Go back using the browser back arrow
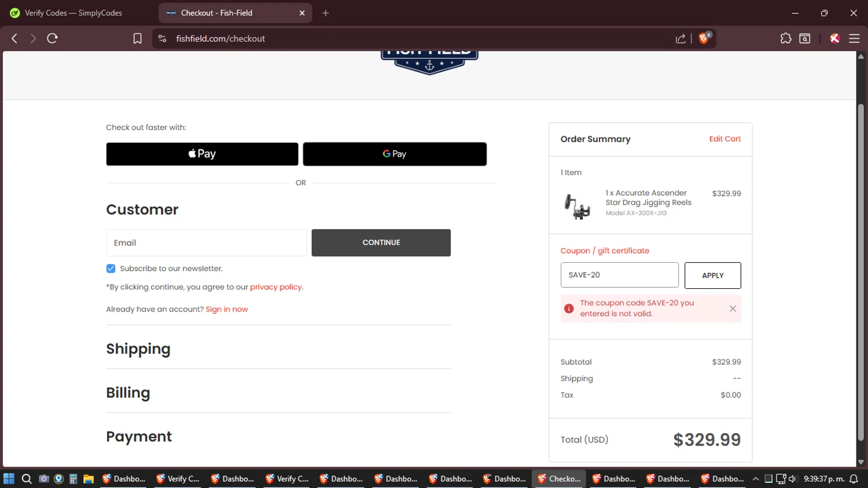 tap(14, 38)
